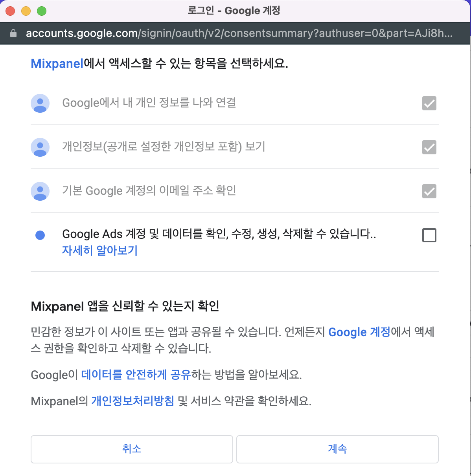Open the Google 계정 link

[x=359, y=332]
